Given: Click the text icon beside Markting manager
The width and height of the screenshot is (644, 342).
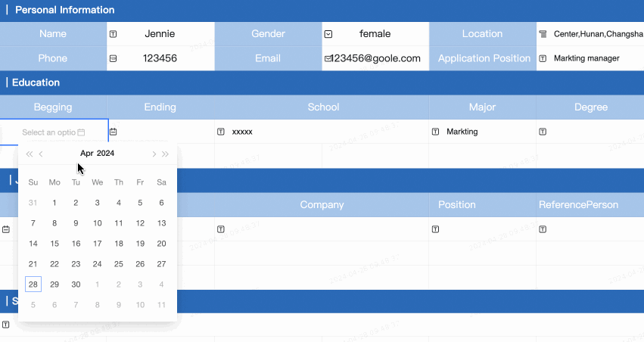Looking at the screenshot, I should (543, 59).
